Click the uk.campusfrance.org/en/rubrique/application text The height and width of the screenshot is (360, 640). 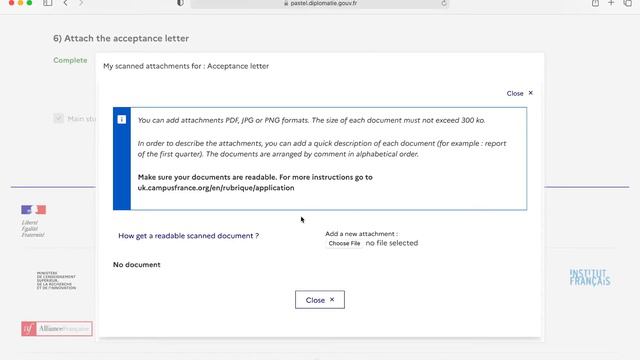click(216, 188)
